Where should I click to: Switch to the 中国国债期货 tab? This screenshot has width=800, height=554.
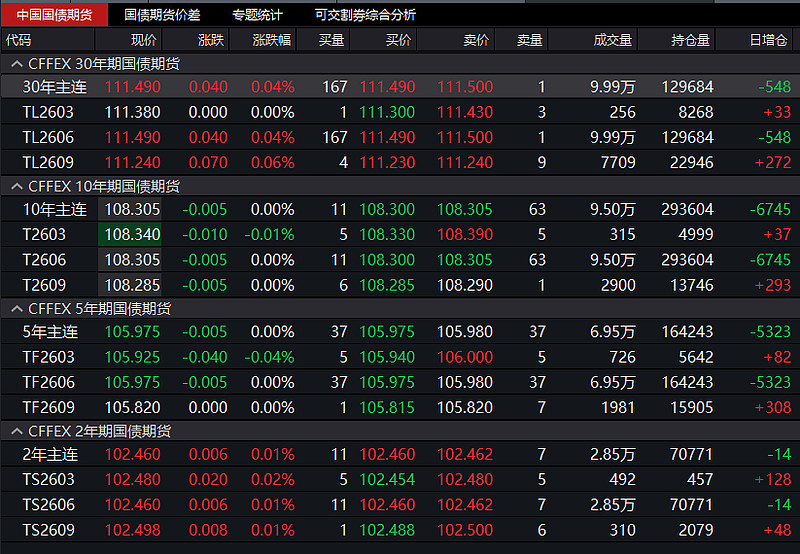click(54, 15)
